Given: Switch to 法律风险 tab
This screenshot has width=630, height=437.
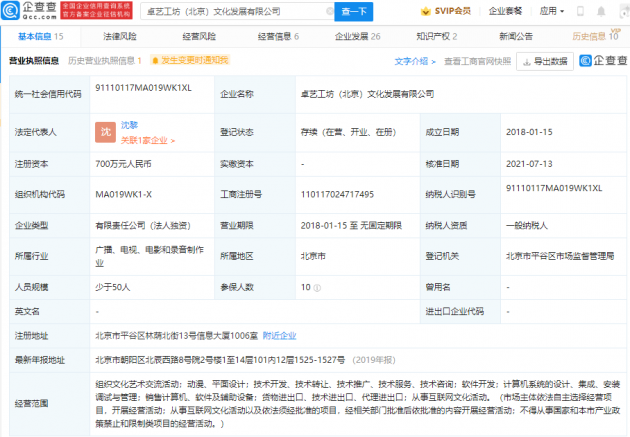Looking at the screenshot, I should [120, 37].
